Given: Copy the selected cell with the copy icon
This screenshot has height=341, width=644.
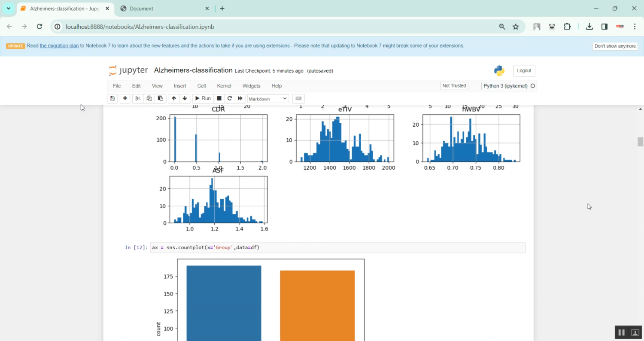Looking at the screenshot, I should [x=149, y=98].
